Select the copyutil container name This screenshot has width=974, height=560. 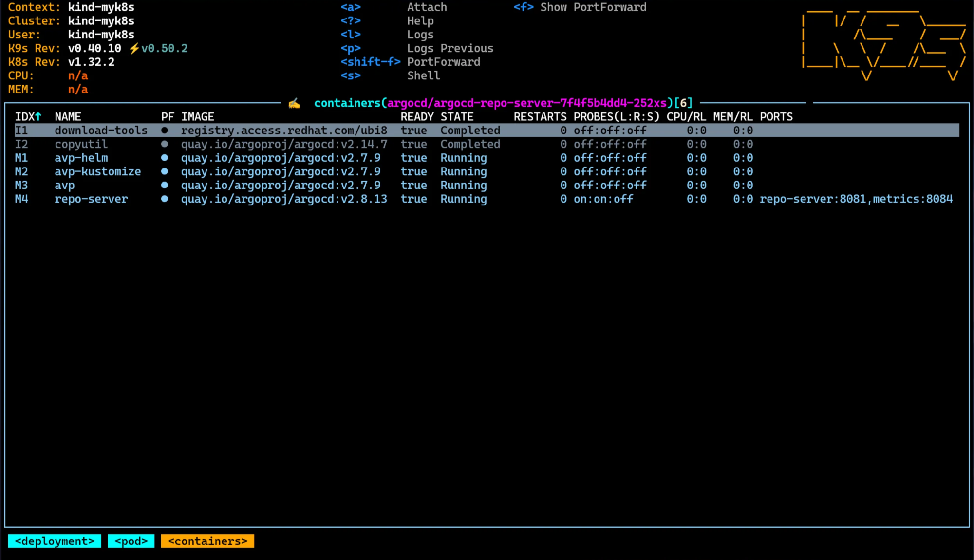coord(81,144)
